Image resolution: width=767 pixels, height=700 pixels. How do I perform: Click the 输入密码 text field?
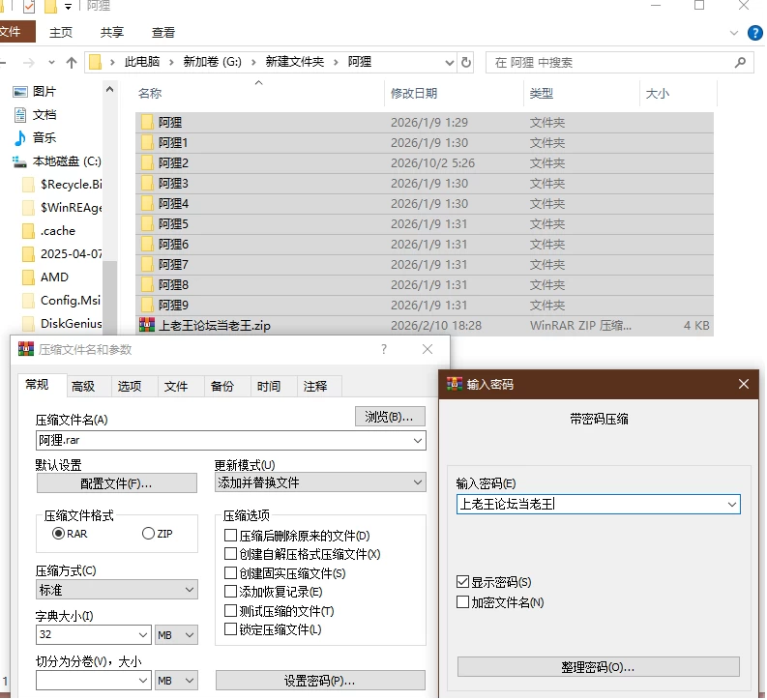pyautogui.click(x=599, y=504)
